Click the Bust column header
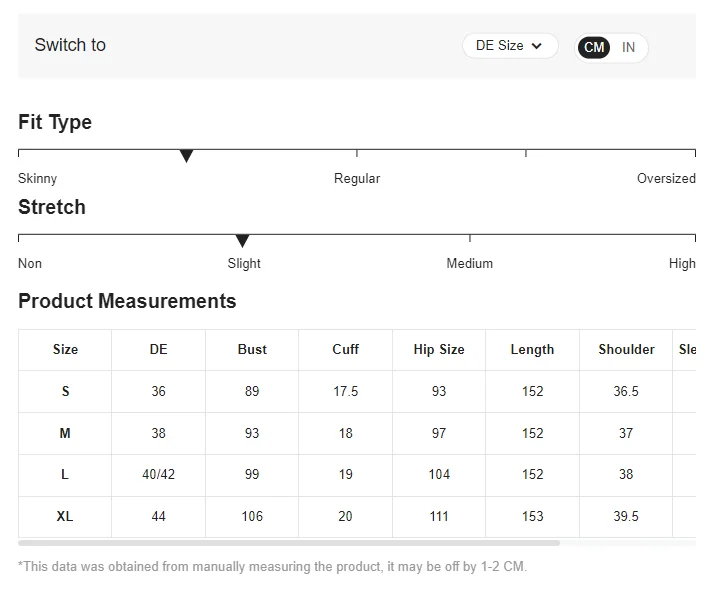719x590 pixels. (x=252, y=349)
